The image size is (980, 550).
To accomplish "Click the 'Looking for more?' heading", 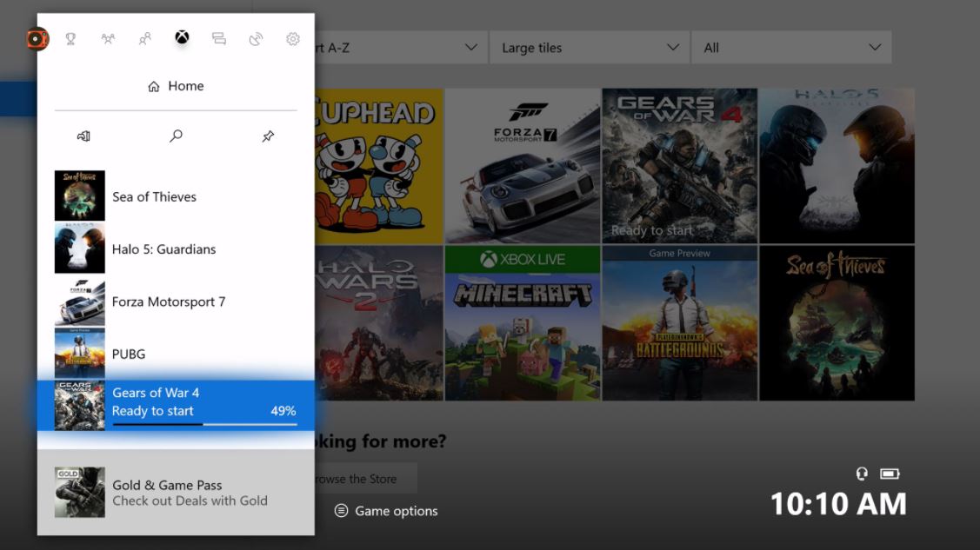I will tap(381, 441).
